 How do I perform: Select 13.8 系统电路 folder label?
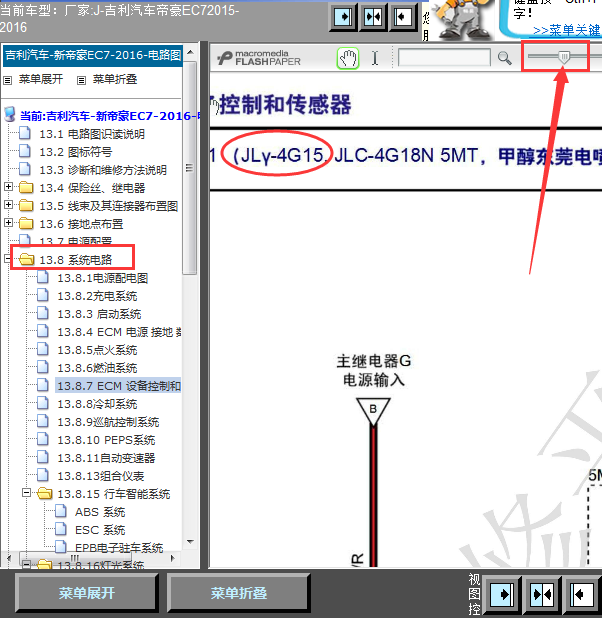[x=76, y=260]
